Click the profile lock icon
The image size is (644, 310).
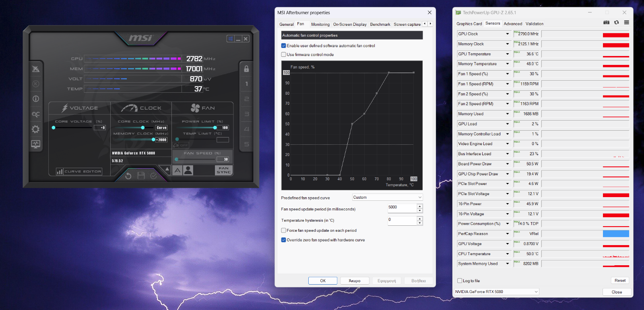click(x=246, y=69)
